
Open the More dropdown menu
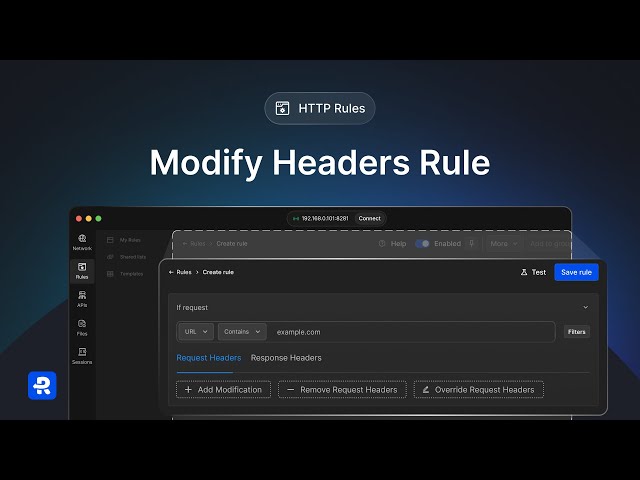[x=504, y=244]
